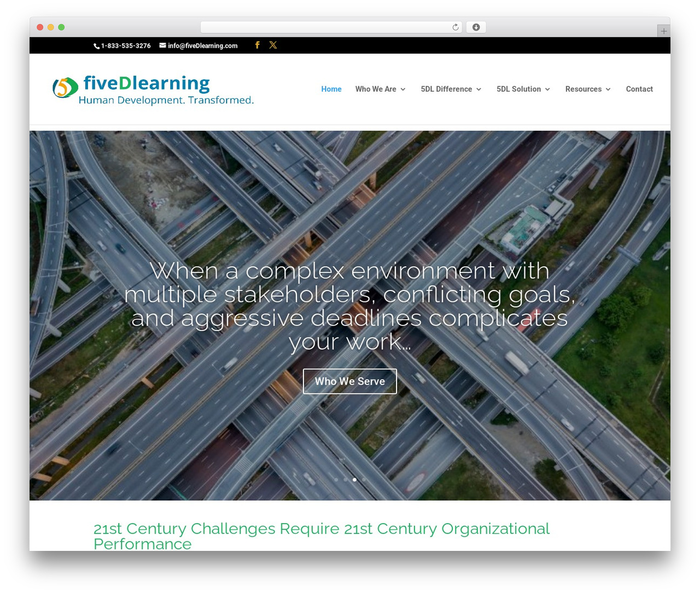Select the first slide dot in the hero slider
The image size is (700, 593).
[336, 480]
